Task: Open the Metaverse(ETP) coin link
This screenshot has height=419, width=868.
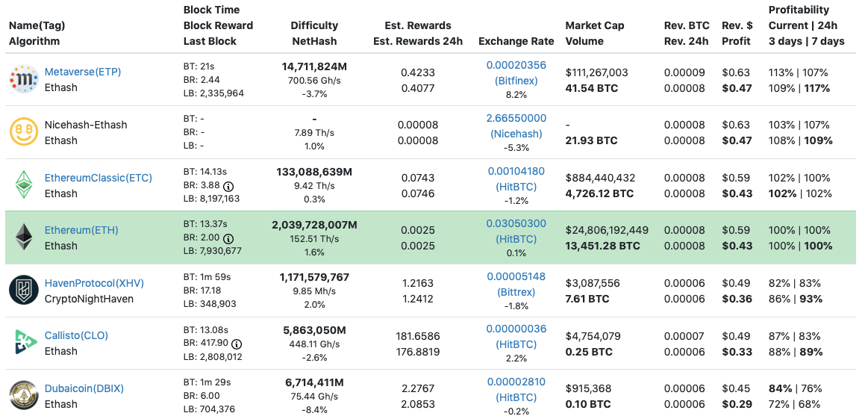Action: [83, 72]
